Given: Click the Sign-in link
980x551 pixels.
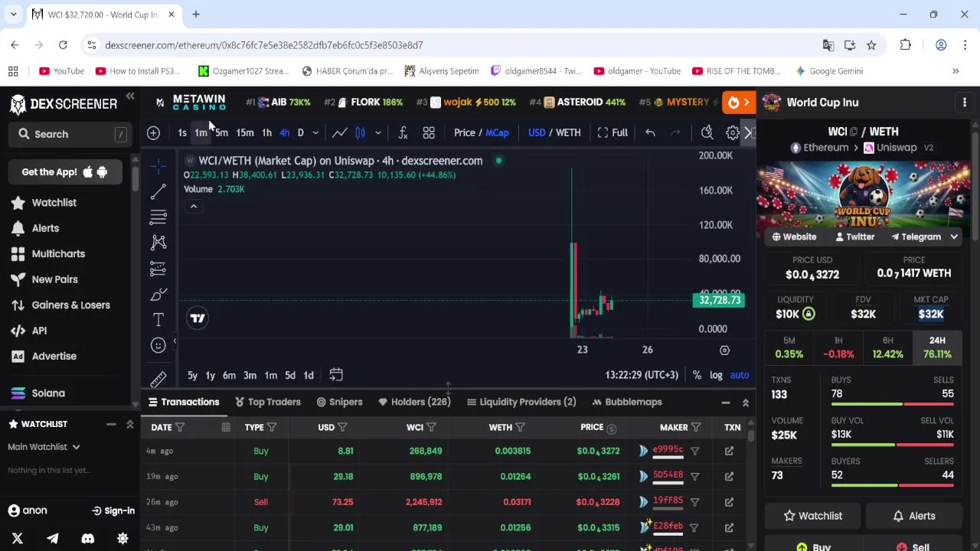Looking at the screenshot, I should [113, 511].
